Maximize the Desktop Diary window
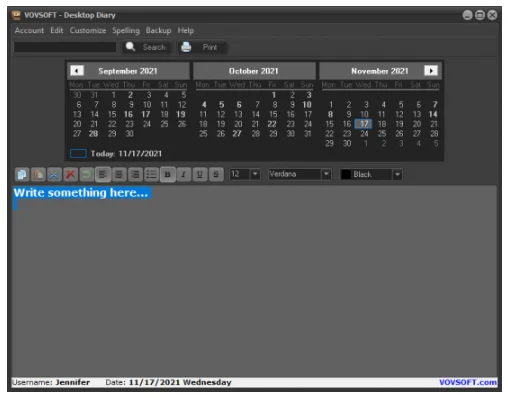 (480, 15)
